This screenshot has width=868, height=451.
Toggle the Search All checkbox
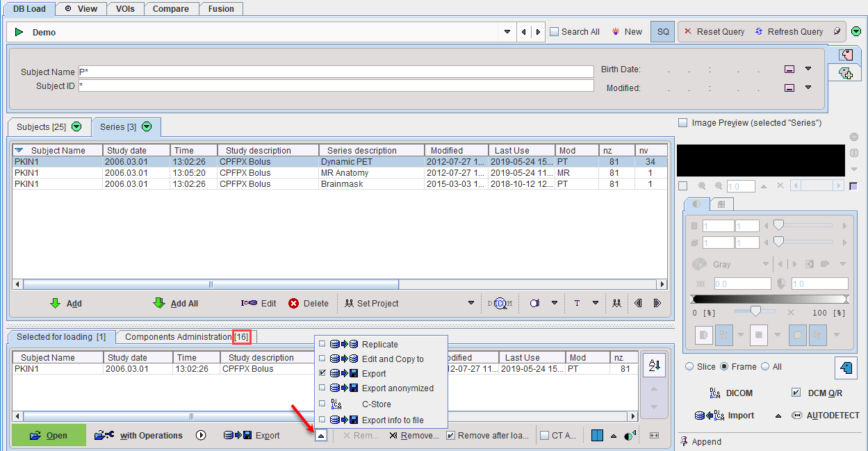[554, 32]
